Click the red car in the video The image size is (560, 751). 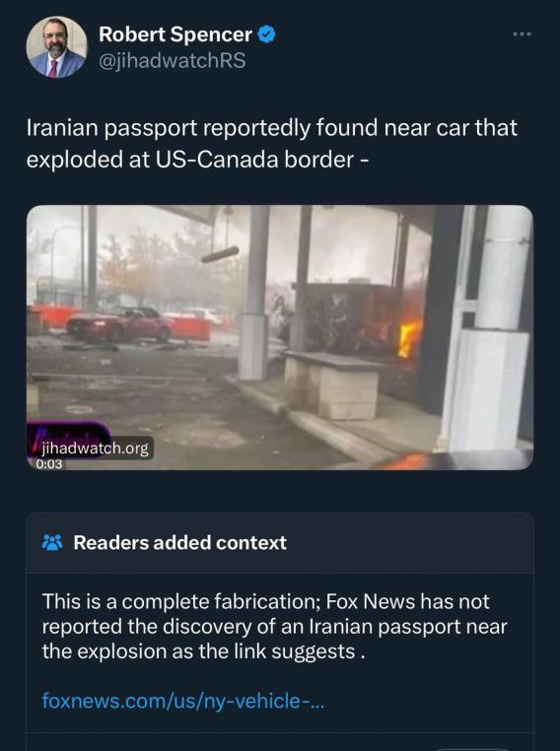click(119, 324)
